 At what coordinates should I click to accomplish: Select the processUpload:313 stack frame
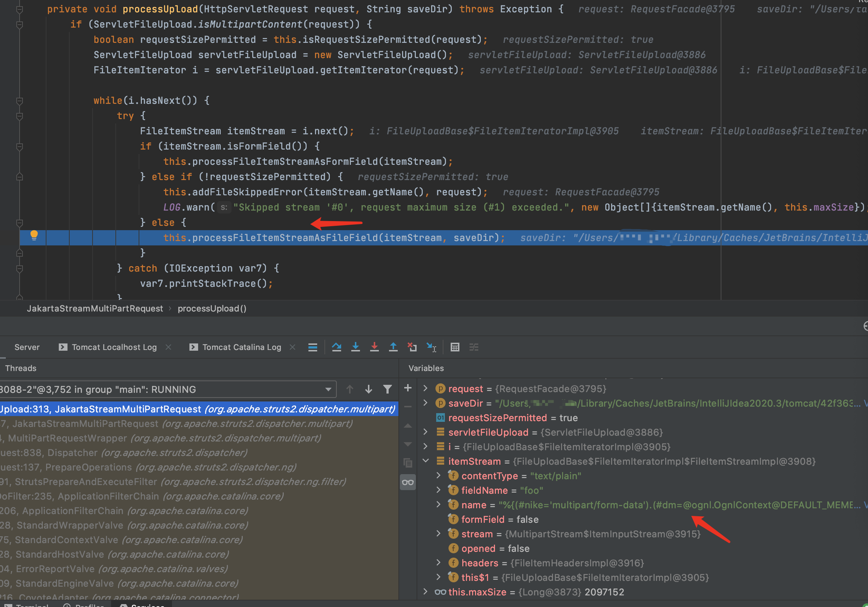199,409
